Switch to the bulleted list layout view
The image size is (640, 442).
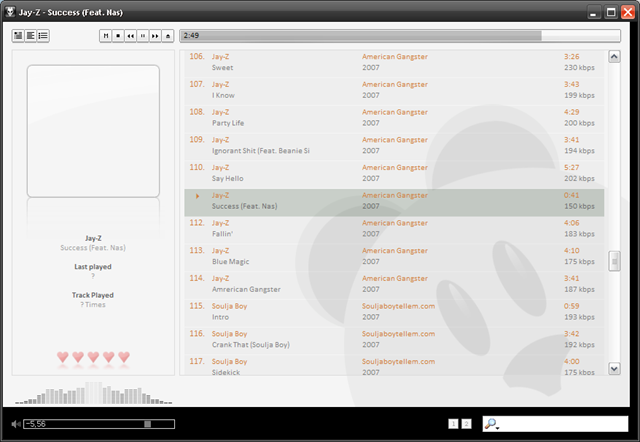point(43,36)
